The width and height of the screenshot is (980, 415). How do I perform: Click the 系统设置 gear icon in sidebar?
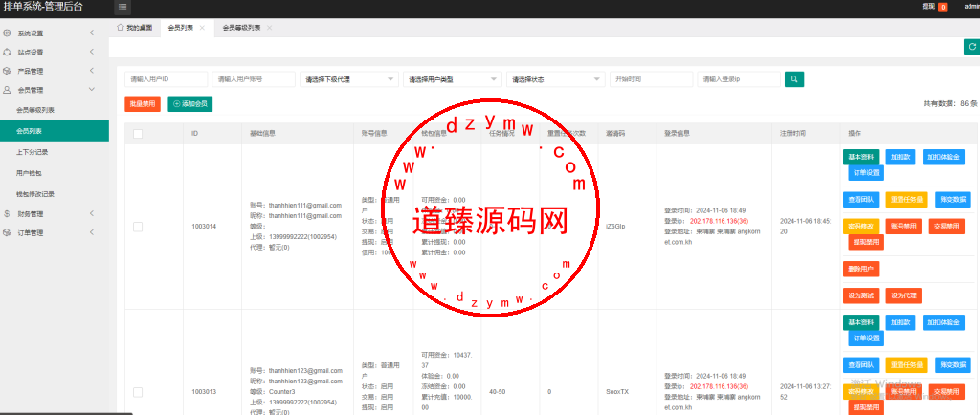pos(7,33)
